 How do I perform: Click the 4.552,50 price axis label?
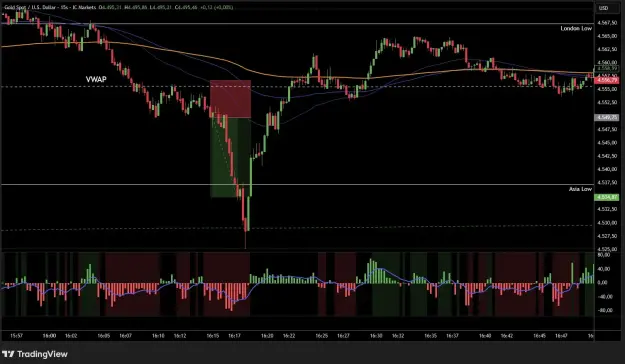click(x=607, y=102)
